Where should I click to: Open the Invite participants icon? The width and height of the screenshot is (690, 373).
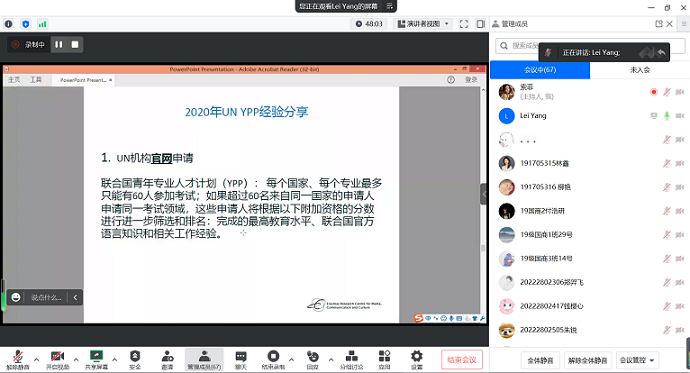tap(167, 359)
